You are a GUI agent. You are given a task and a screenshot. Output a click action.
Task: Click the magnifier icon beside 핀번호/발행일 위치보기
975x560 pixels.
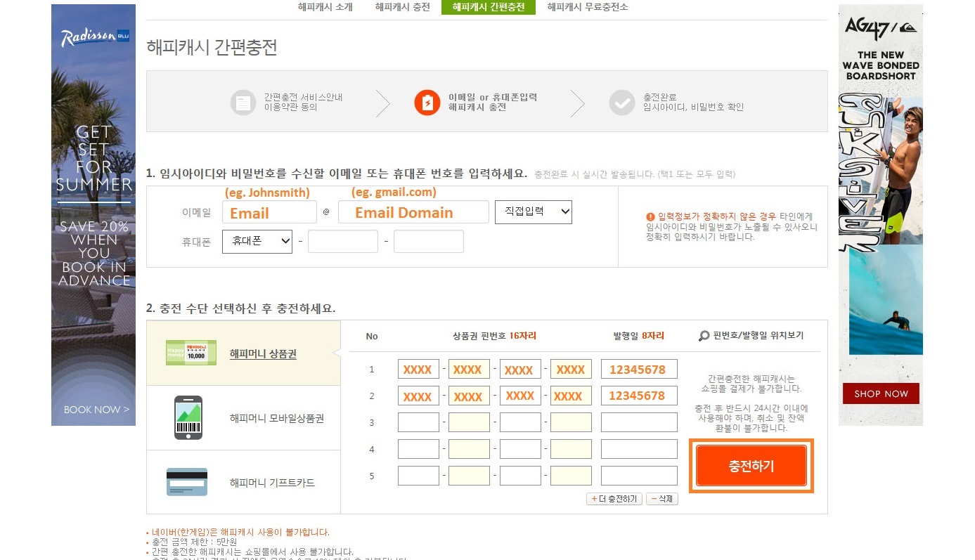704,336
